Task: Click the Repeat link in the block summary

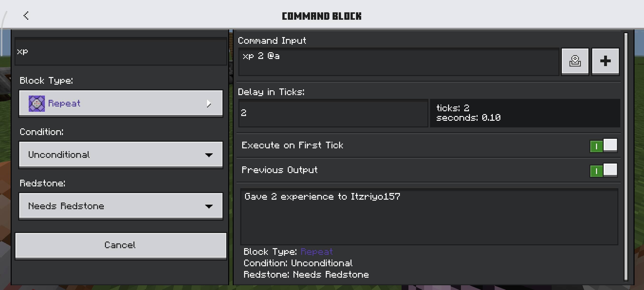Action: [x=316, y=252]
